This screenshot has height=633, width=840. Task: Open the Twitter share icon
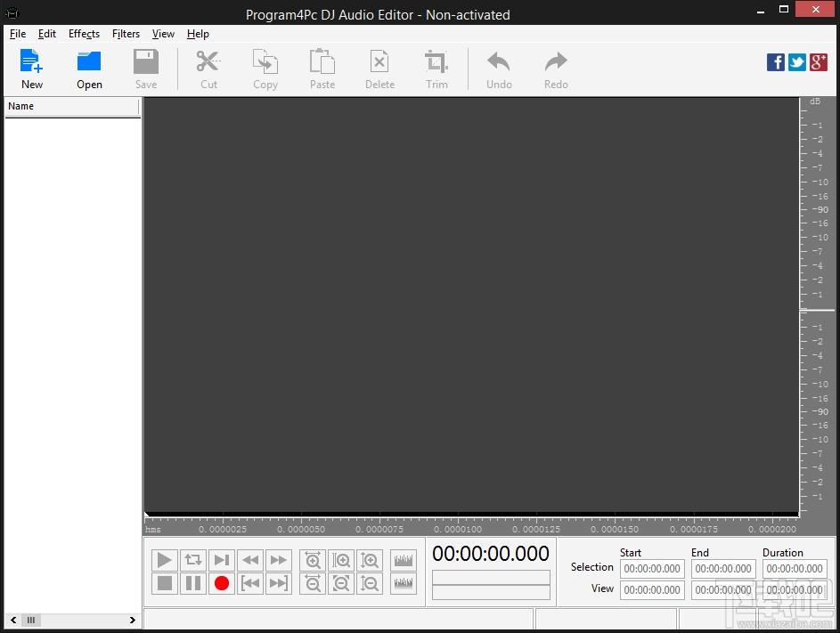coord(796,62)
